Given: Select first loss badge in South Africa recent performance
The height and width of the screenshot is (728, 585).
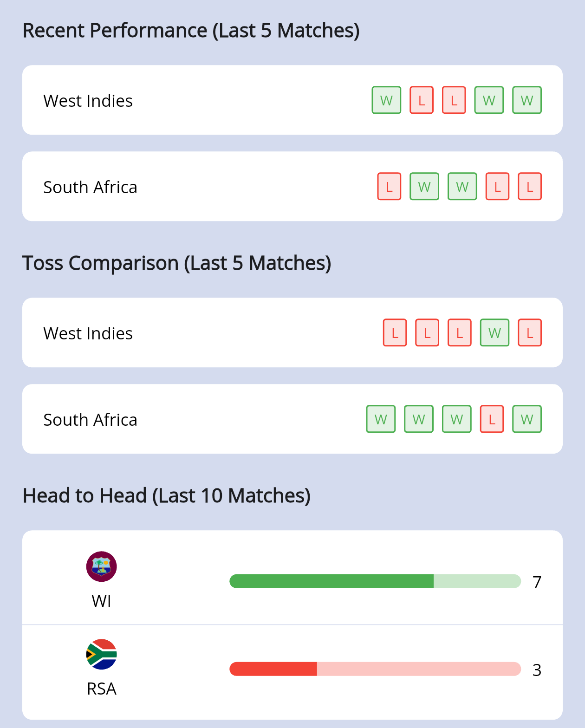Looking at the screenshot, I should coord(389,186).
